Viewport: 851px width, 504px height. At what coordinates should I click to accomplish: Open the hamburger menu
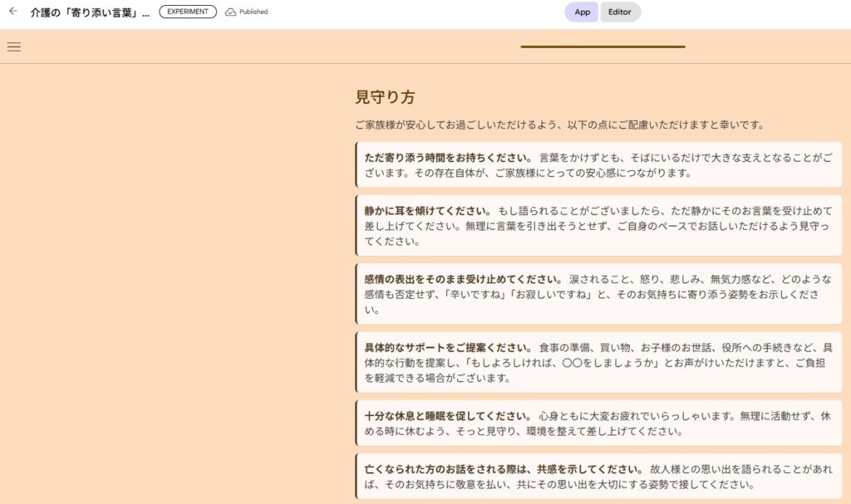click(x=14, y=46)
